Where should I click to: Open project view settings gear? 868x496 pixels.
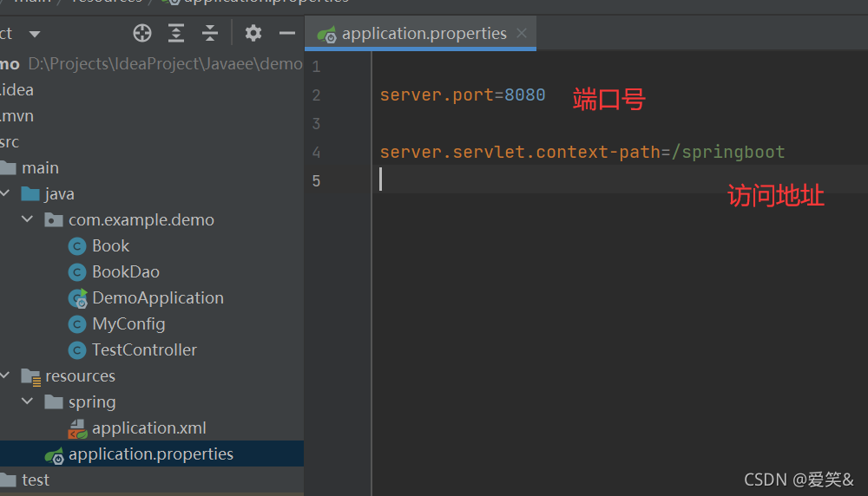coord(253,34)
